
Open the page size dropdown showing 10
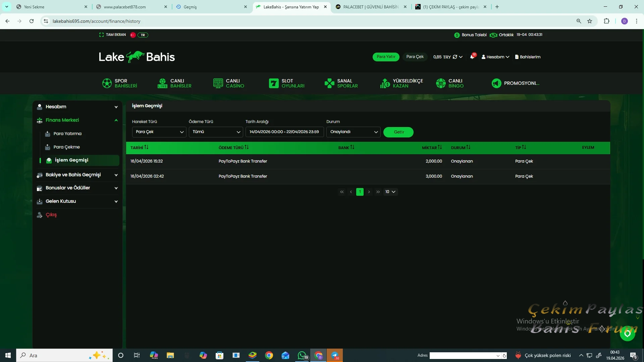[x=390, y=192]
